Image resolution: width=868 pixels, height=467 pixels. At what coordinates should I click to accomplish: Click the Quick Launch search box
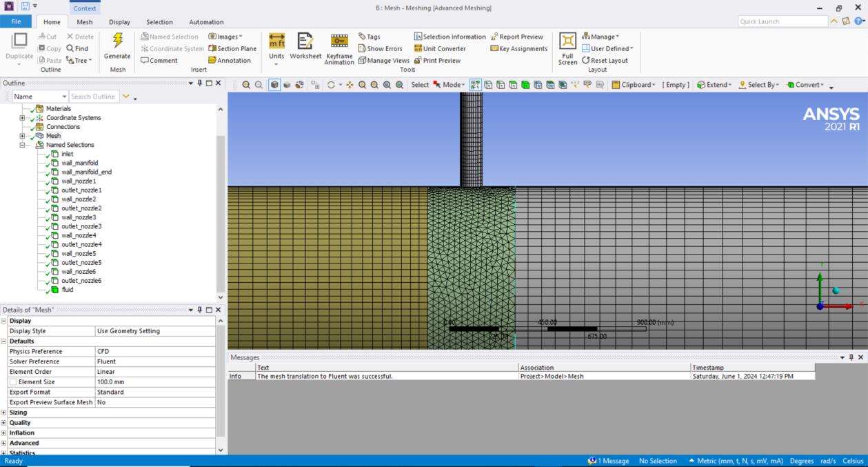783,21
